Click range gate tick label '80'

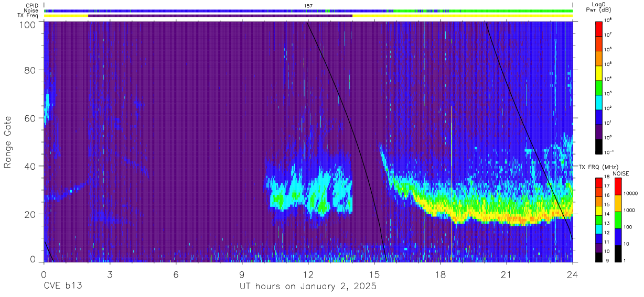point(31,71)
